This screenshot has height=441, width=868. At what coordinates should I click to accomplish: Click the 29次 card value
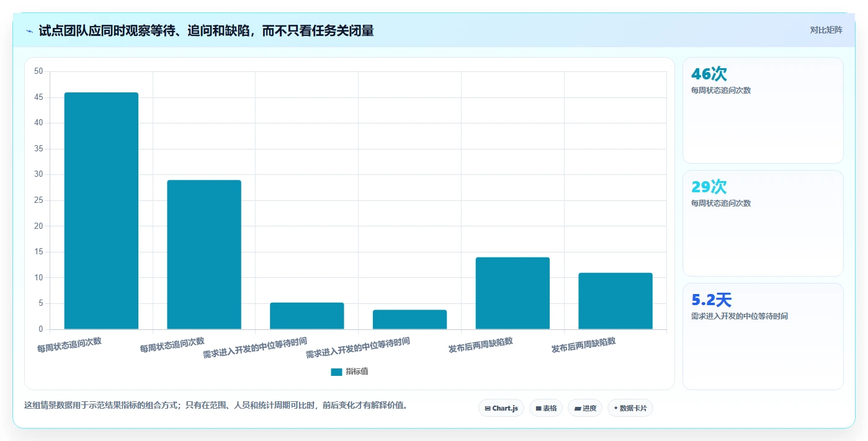[x=709, y=187]
